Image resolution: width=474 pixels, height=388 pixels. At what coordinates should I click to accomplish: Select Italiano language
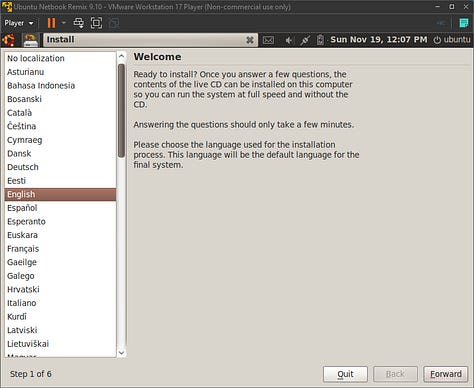point(60,303)
